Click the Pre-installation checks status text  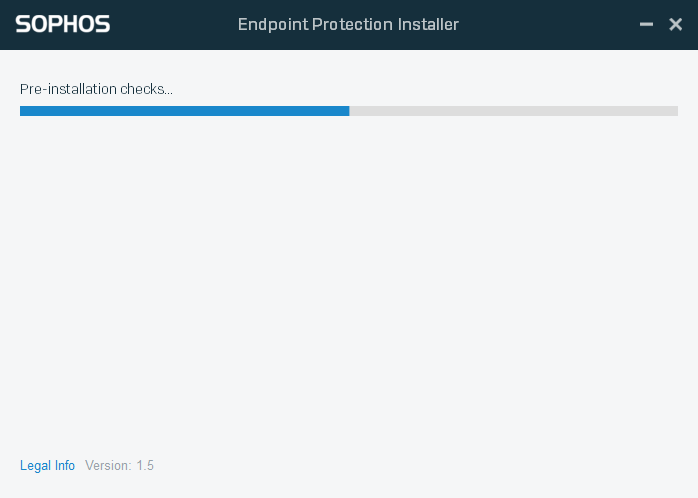(96, 89)
